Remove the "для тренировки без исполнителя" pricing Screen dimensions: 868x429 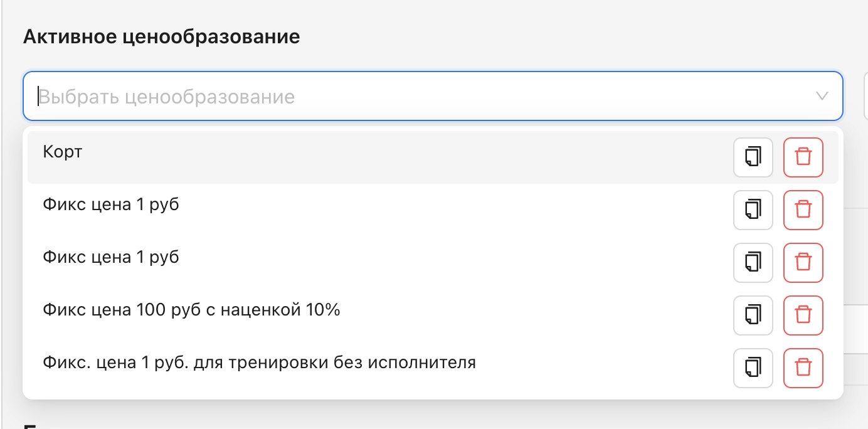pyautogui.click(x=803, y=368)
